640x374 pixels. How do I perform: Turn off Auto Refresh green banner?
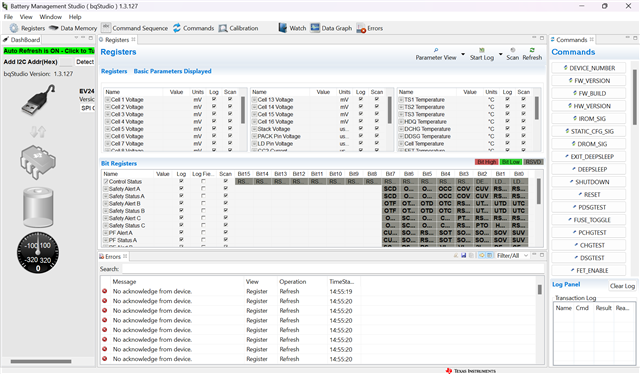tap(49, 51)
